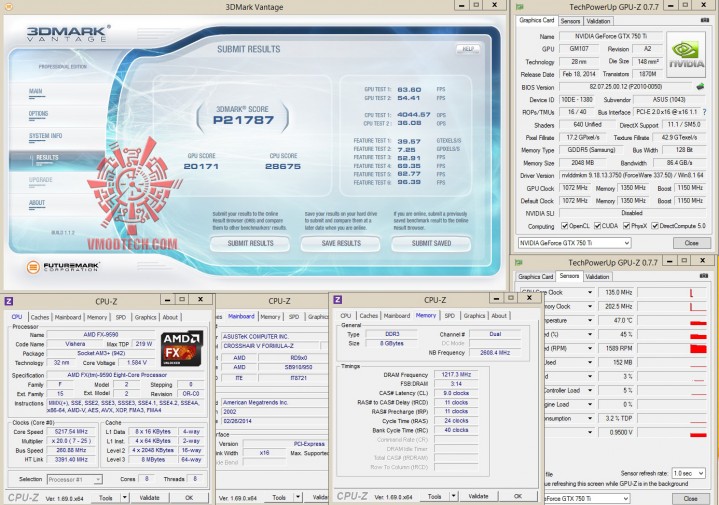Click the AMD FX-9590 processor name field

click(100, 334)
